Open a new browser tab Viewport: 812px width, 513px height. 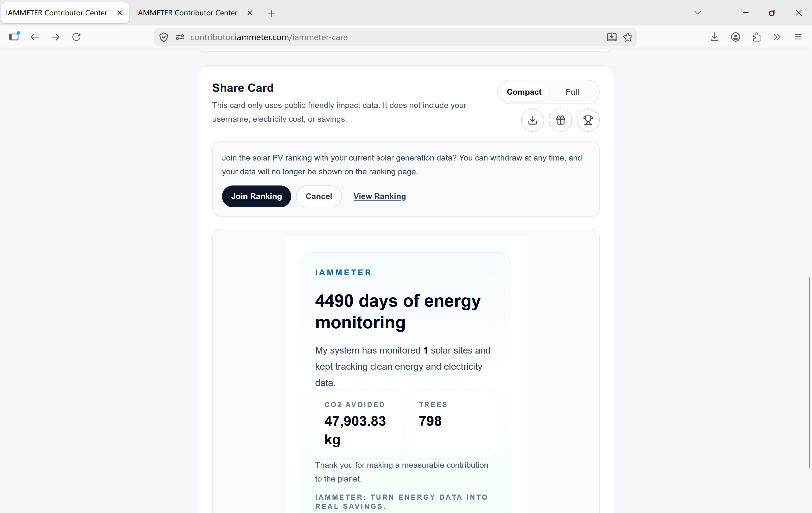pos(271,13)
